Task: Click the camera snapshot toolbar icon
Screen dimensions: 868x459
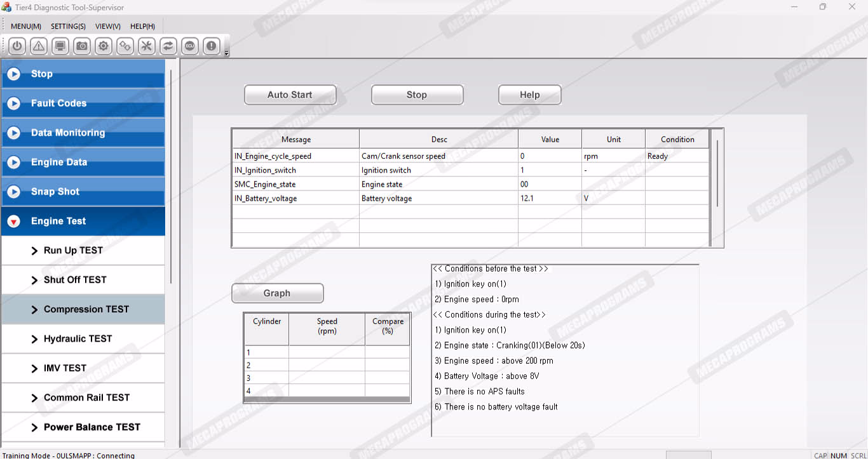Action: [x=82, y=46]
